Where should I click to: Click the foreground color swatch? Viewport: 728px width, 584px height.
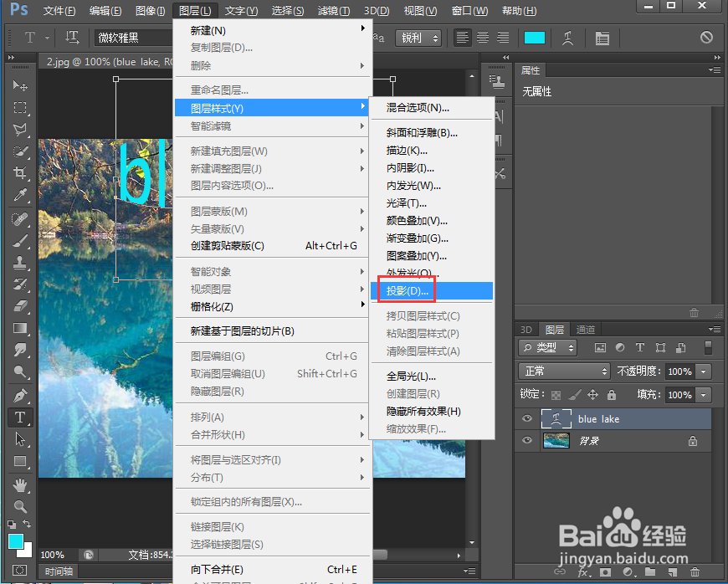coord(15,540)
